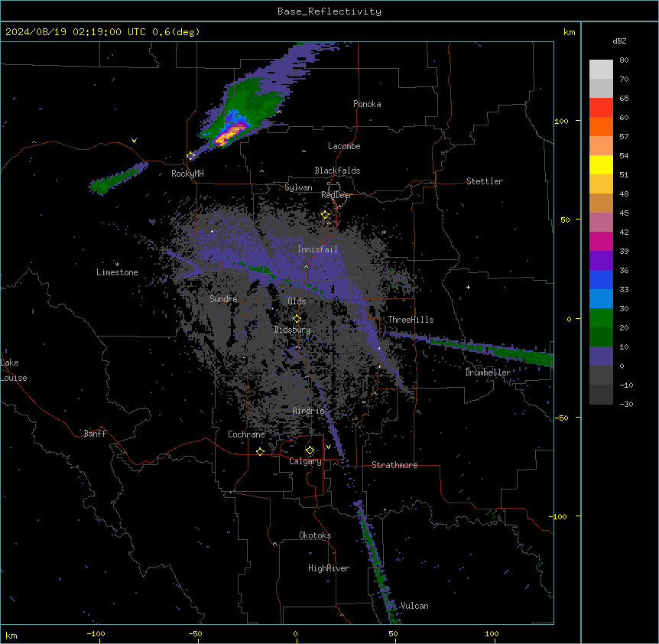
Task: Select the Airdrie label
Action: click(x=309, y=411)
